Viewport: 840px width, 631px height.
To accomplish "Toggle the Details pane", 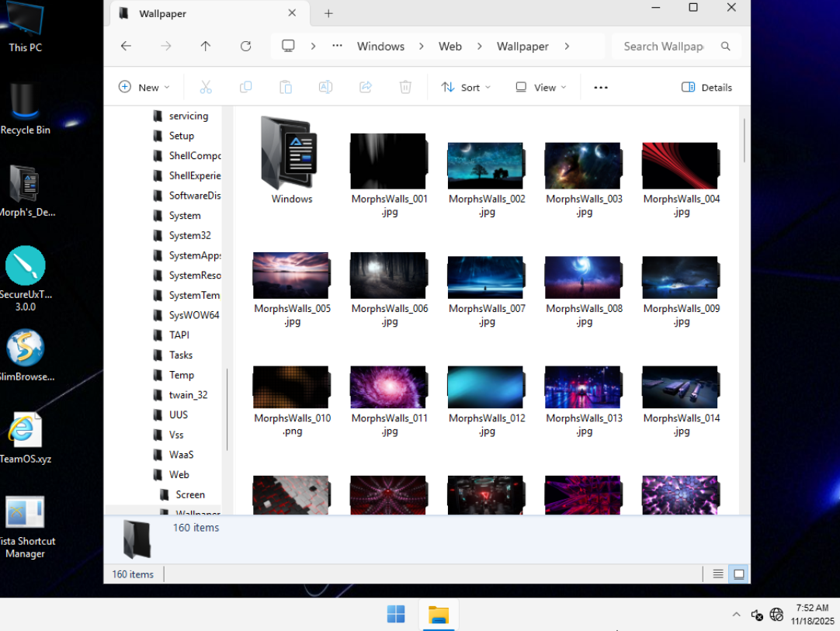I will tap(706, 88).
